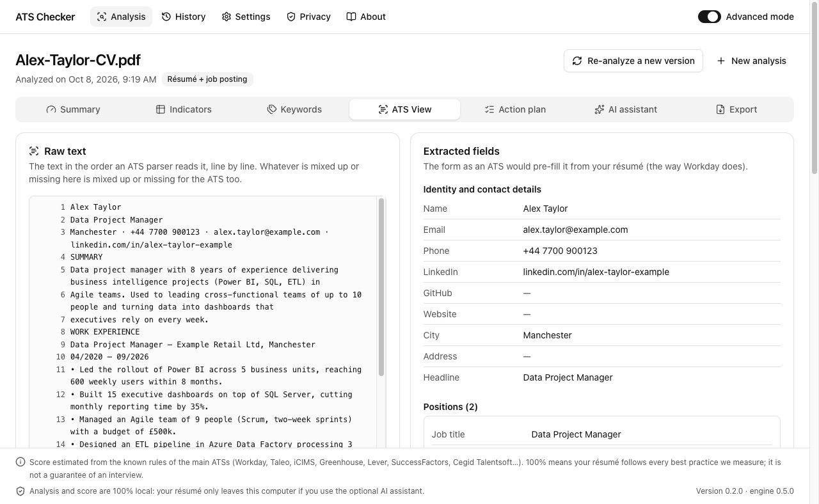819x504 pixels.
Task: Click the tag icon on Keywords tab
Action: point(272,109)
